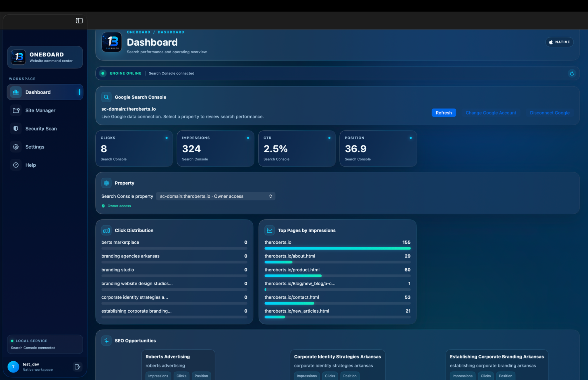Select the Impressions metric card
This screenshot has width=588, height=380.
click(x=215, y=149)
